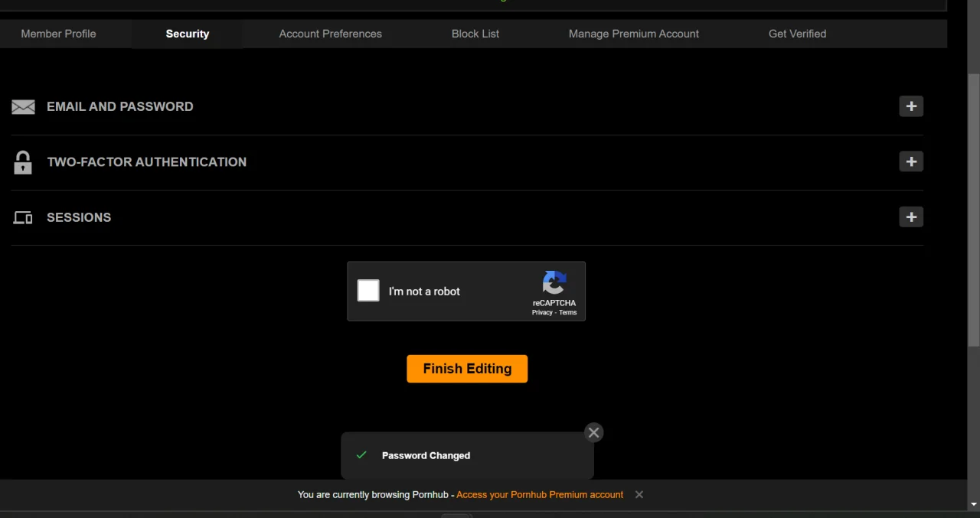Dismiss the Password Changed notification
This screenshot has height=518, width=980.
tap(593, 432)
